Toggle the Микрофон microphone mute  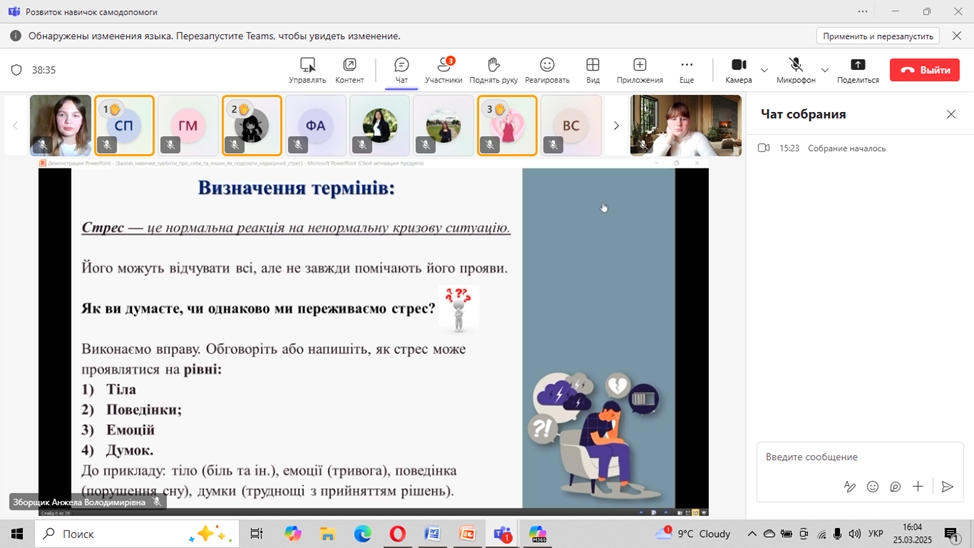point(796,66)
